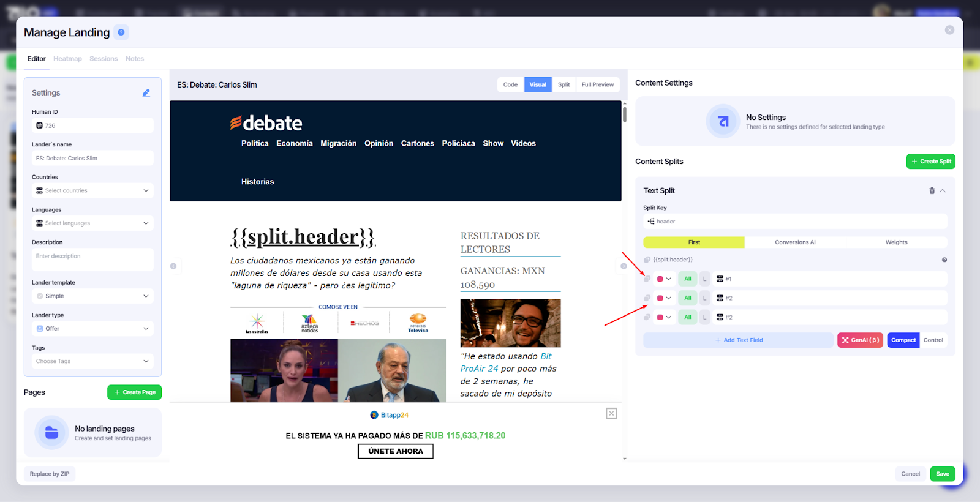Click the help icon beside Manage Landing

point(121,32)
